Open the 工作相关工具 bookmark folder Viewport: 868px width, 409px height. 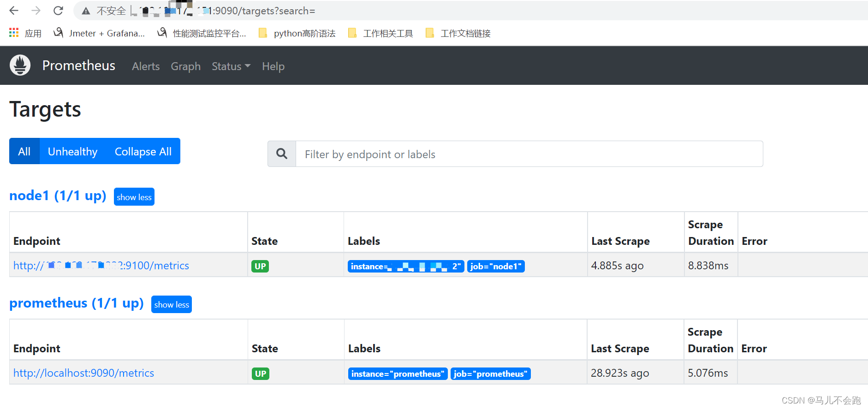[x=380, y=33]
